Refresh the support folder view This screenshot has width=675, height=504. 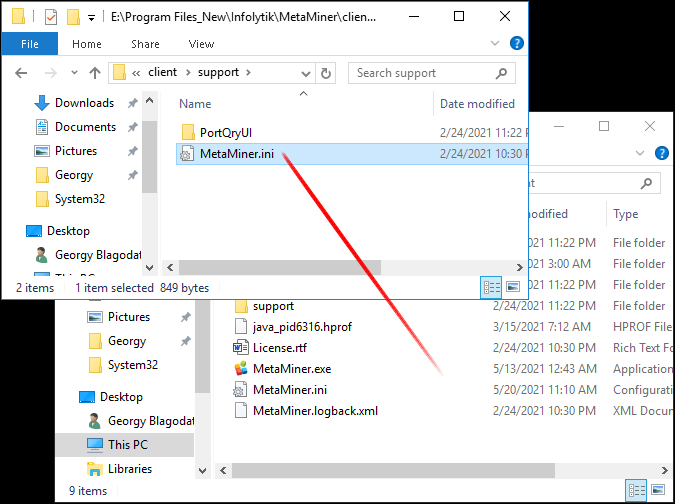coord(325,73)
